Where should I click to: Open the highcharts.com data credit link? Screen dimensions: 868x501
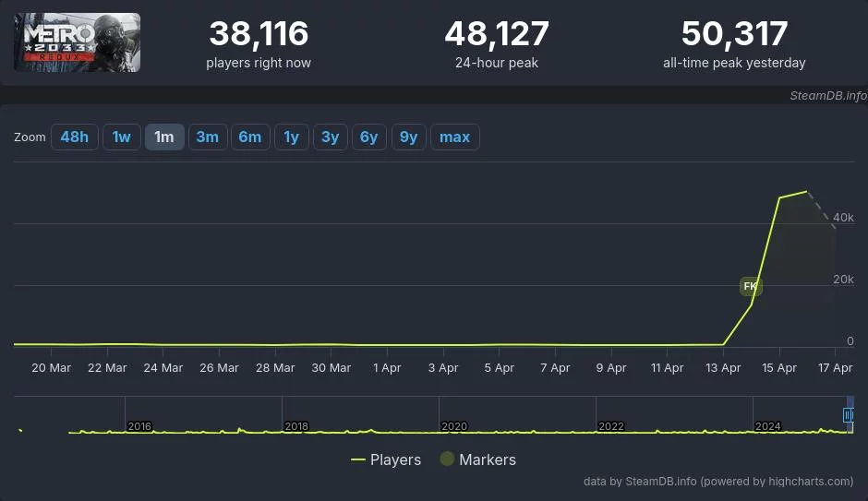pyautogui.click(x=718, y=481)
